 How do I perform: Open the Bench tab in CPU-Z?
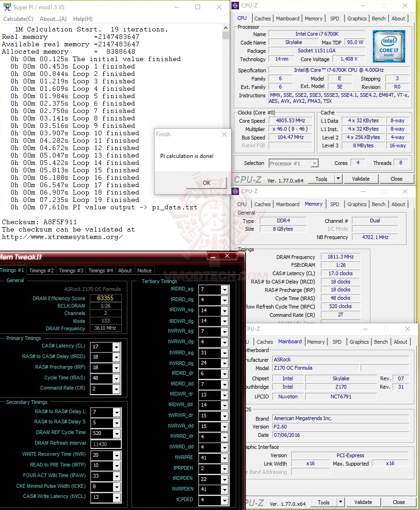tap(378, 19)
